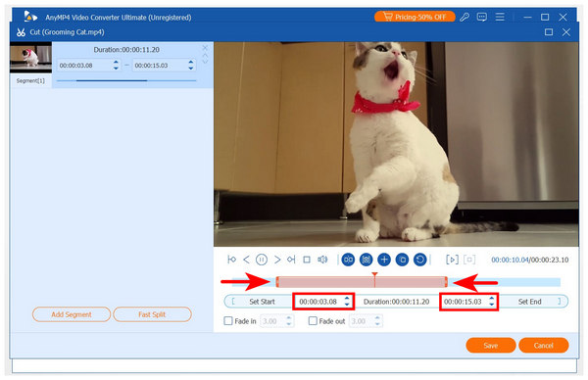
Task: Click the Set End button
Action: [529, 302]
